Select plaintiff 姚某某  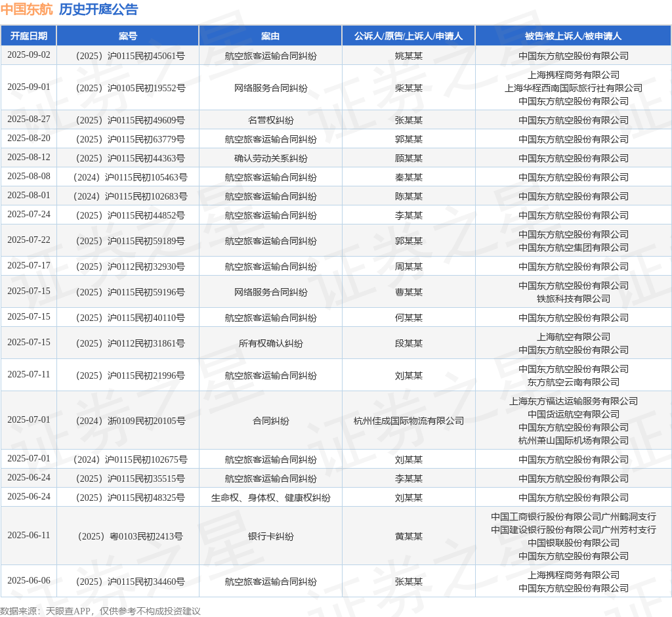pyautogui.click(x=408, y=56)
